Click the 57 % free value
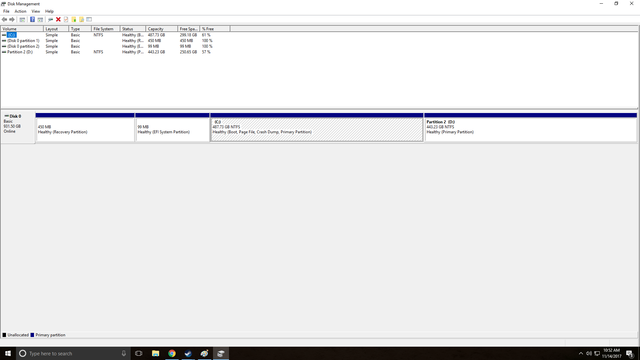640x360 pixels. (x=206, y=52)
